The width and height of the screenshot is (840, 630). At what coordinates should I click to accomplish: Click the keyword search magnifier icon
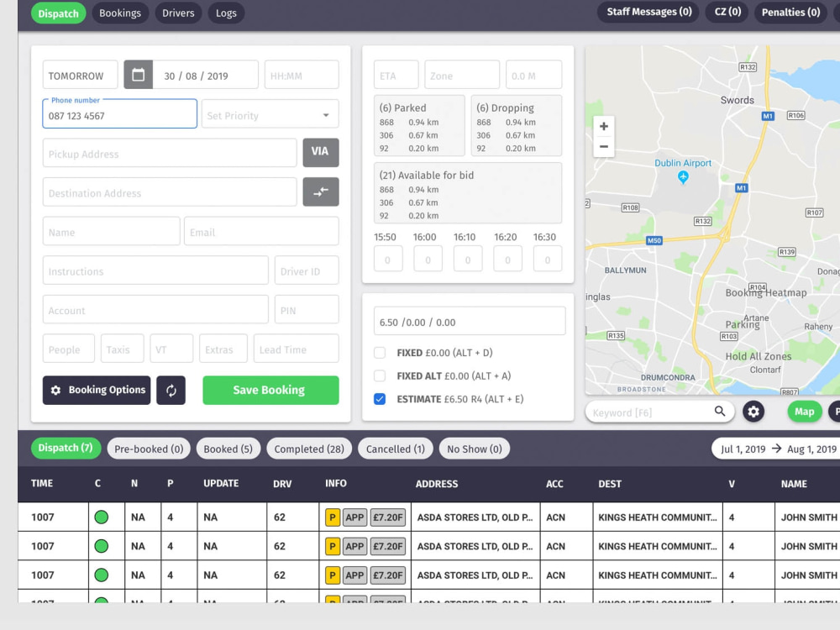pos(720,412)
